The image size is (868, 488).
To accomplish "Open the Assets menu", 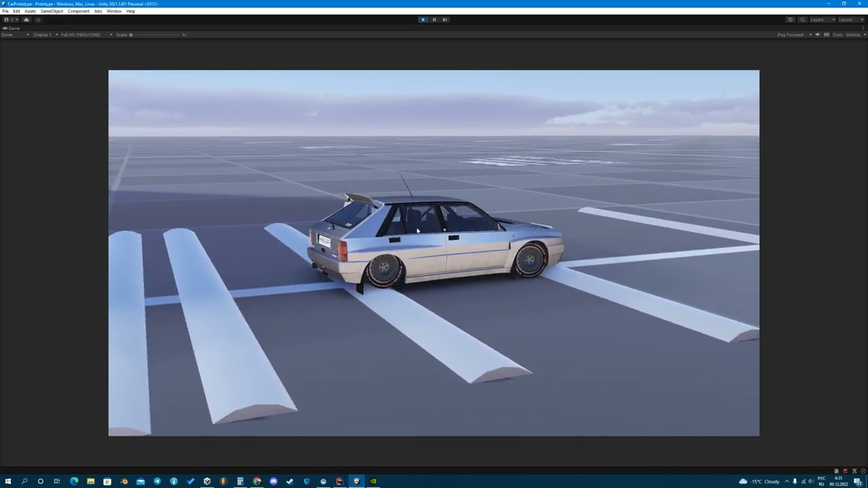I will pos(30,11).
